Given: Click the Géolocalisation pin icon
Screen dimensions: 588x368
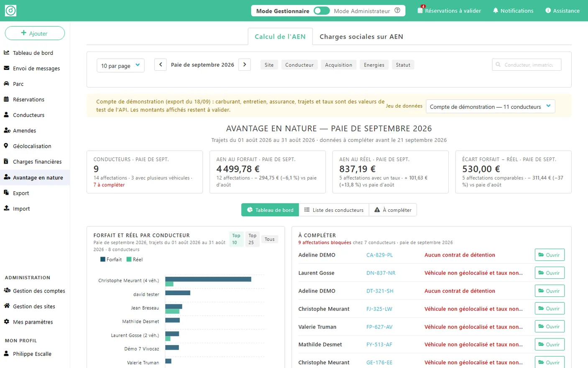Looking at the screenshot, I should (6, 146).
